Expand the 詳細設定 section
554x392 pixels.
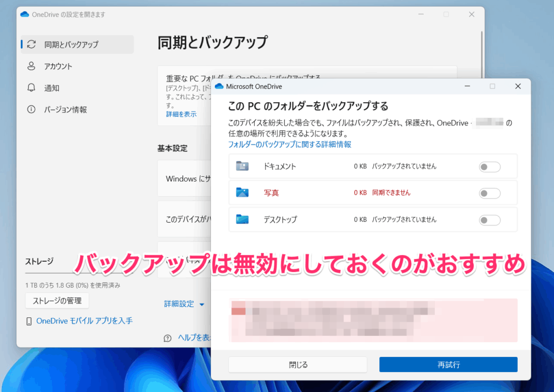point(184,304)
